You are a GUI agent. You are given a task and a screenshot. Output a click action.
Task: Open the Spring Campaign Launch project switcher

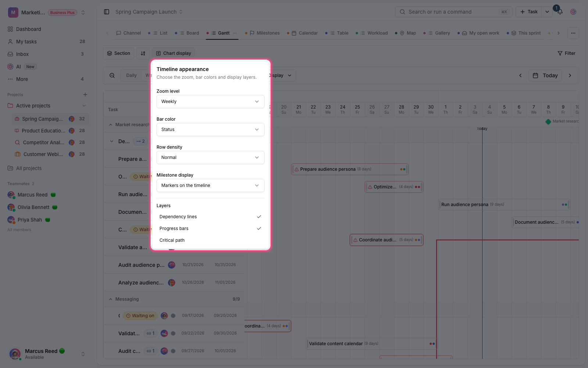click(x=149, y=12)
